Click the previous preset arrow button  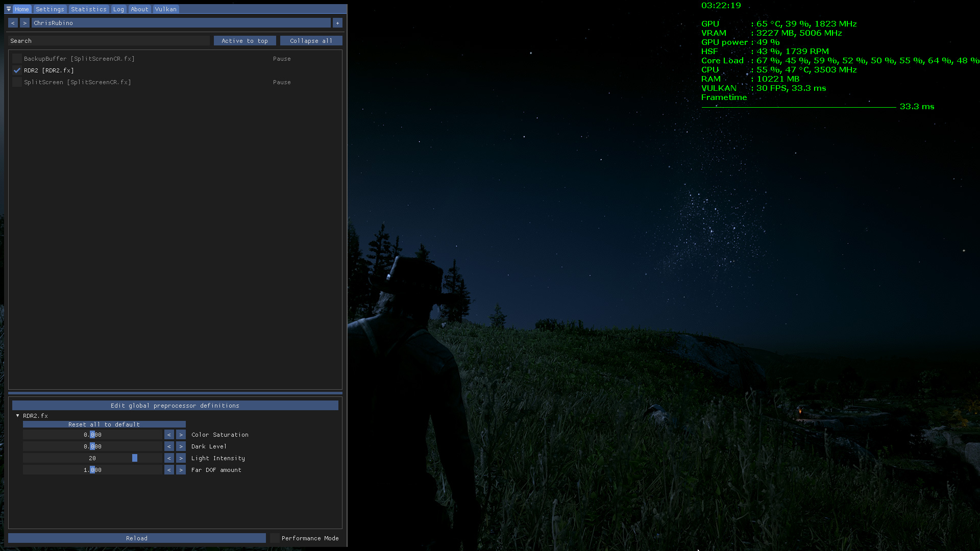(x=13, y=23)
